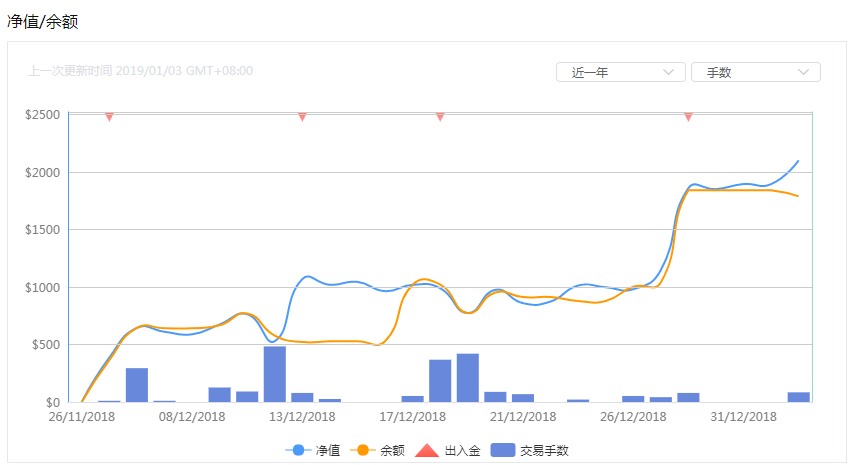
Task: Toggle the 交易手数 legend series
Action: [529, 450]
